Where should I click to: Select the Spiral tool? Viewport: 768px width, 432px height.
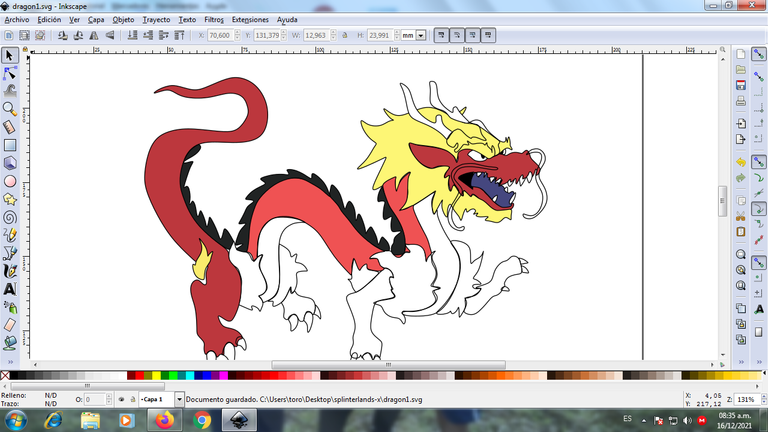point(9,217)
